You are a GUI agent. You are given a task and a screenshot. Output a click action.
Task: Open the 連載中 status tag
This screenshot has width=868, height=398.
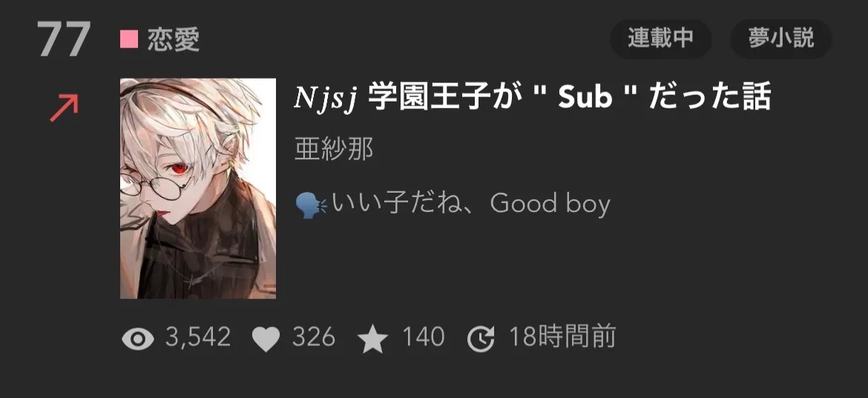(x=660, y=39)
